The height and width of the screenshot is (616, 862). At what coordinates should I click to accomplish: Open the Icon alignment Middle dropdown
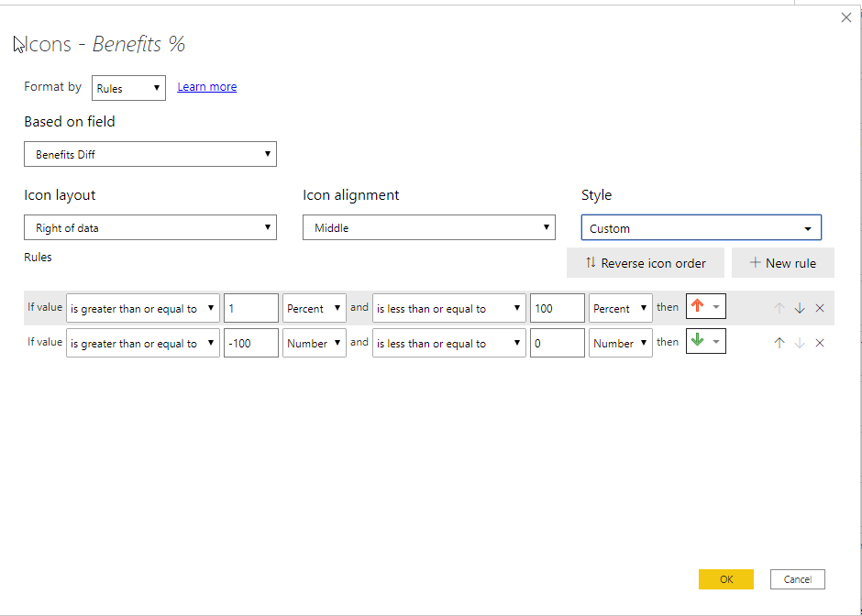pyautogui.click(x=429, y=227)
